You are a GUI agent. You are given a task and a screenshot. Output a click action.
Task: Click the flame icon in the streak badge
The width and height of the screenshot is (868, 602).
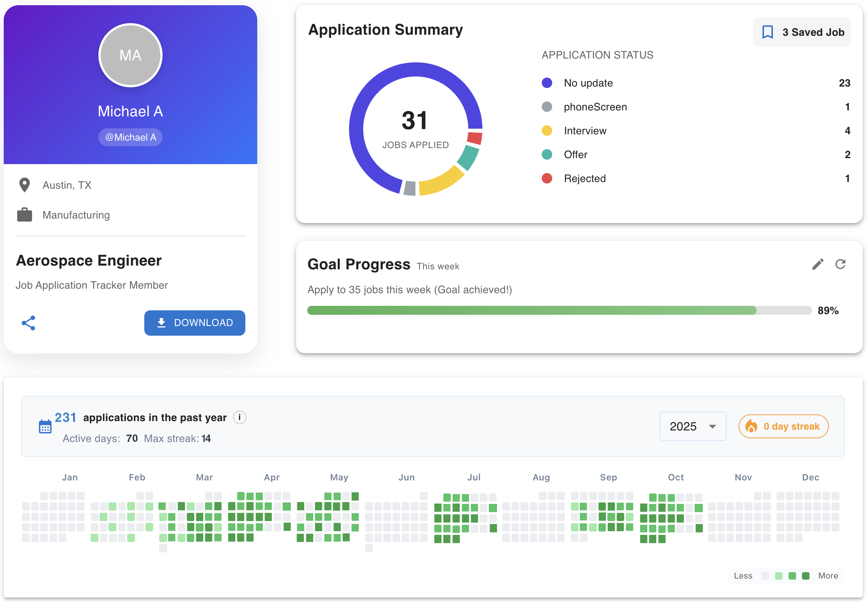[751, 426]
